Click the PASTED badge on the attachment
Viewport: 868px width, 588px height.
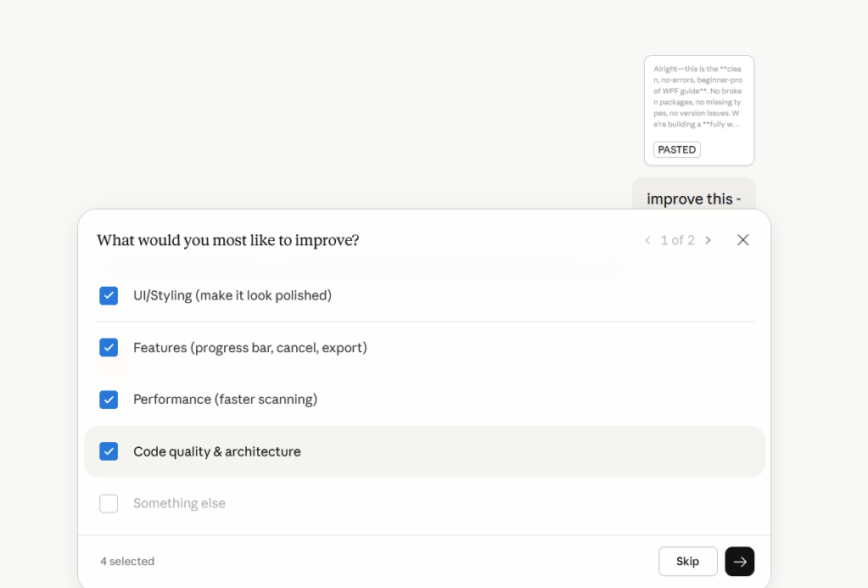click(x=676, y=150)
